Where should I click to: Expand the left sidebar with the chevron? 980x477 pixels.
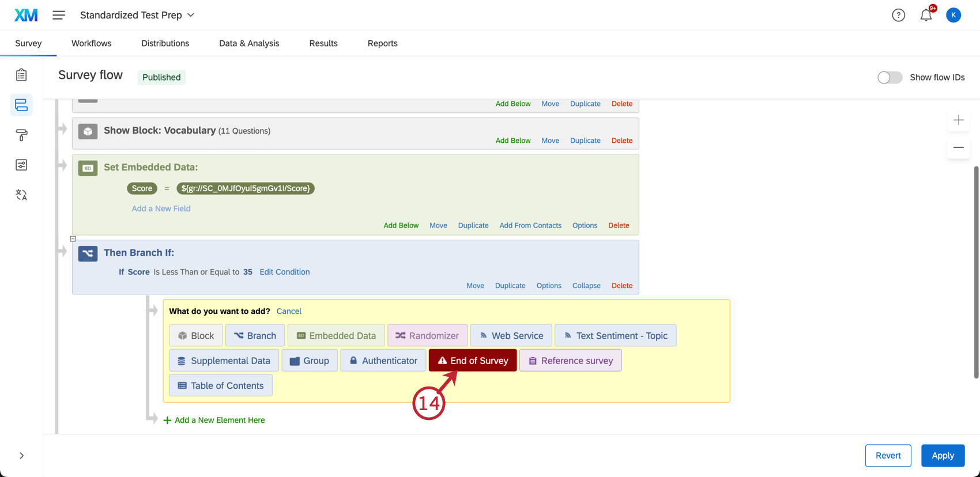pyautogui.click(x=21, y=456)
